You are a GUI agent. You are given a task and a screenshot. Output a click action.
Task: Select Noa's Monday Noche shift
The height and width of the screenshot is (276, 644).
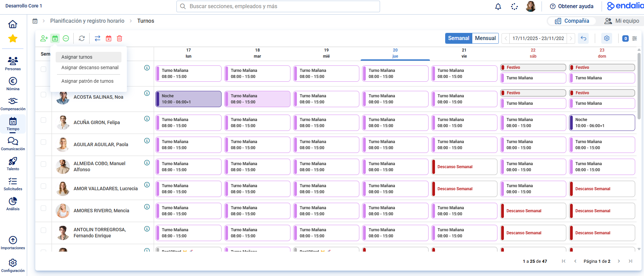point(189,99)
